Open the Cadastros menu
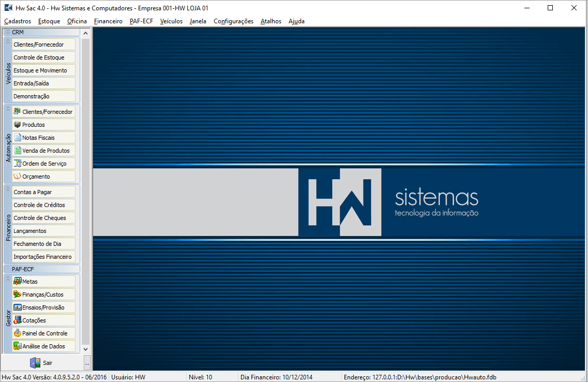The image size is (588, 382). tap(18, 21)
